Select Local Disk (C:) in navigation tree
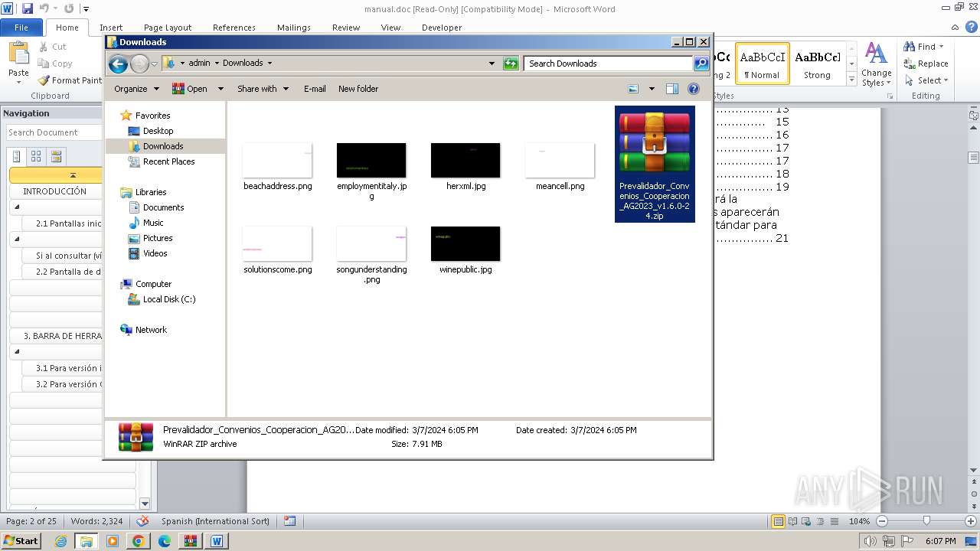Screen dimensions: 980x551 pos(168,299)
